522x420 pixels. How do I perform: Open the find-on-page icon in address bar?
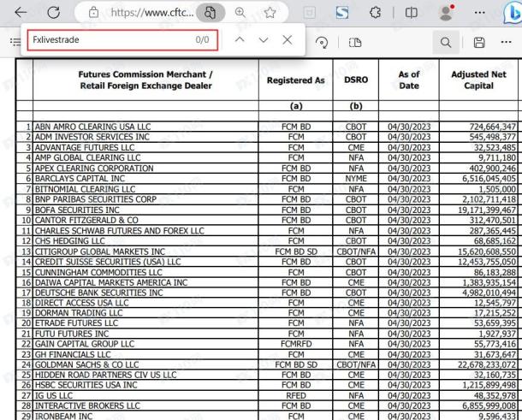[211, 13]
